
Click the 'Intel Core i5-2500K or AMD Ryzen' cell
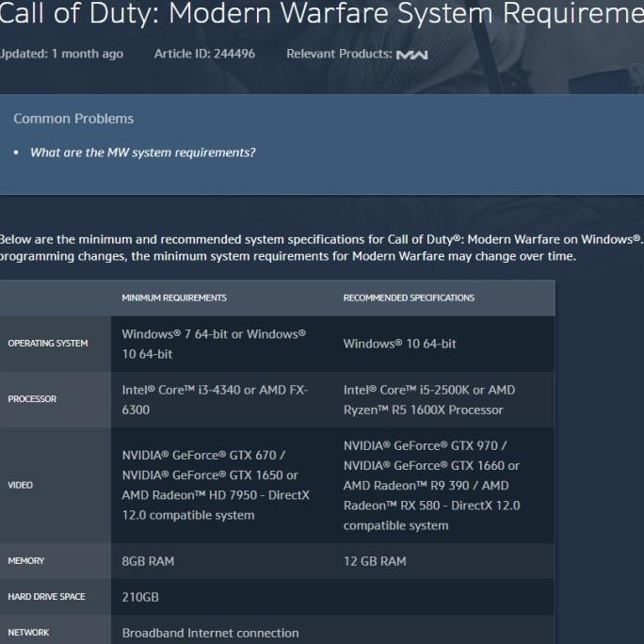click(x=443, y=399)
